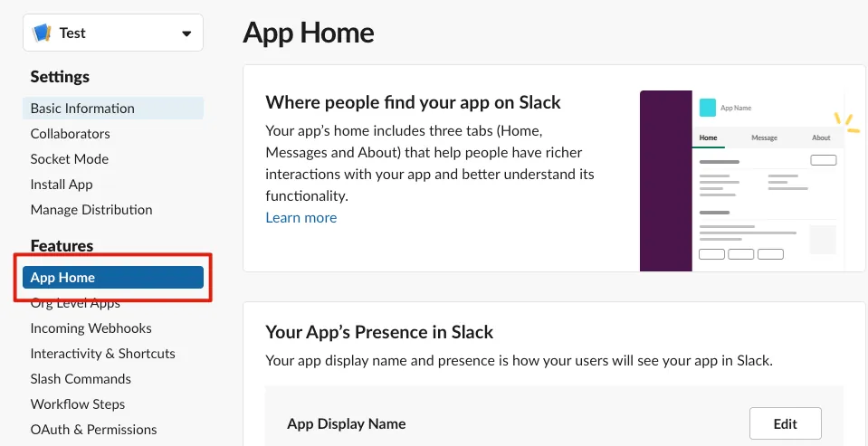
Task: Navigate to Manage Distribution
Action: pyautogui.click(x=91, y=210)
